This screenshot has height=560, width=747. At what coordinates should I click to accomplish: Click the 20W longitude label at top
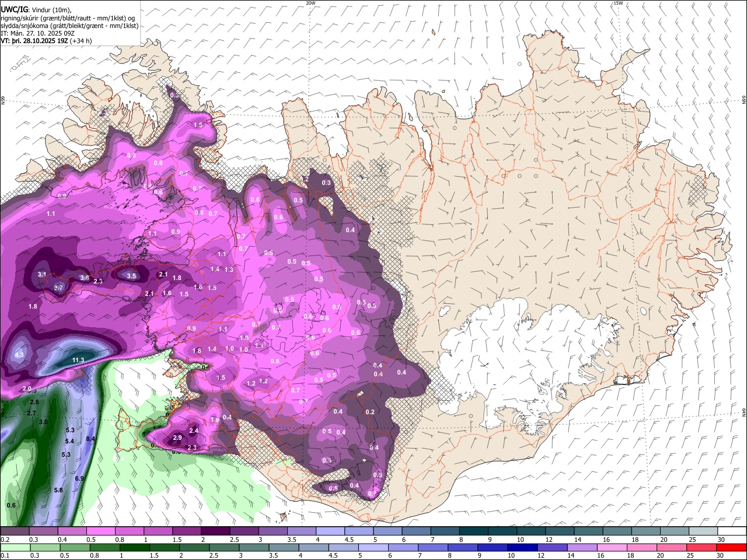pyautogui.click(x=310, y=3)
